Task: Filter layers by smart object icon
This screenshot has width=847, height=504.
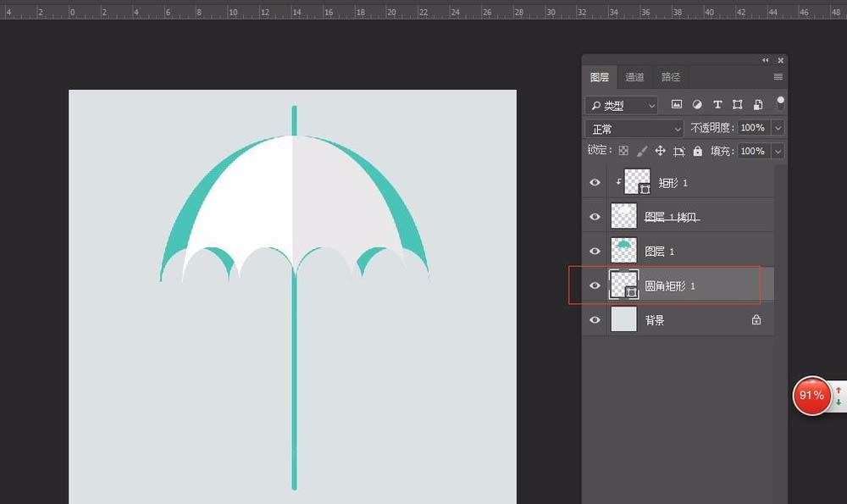Action: point(758,105)
